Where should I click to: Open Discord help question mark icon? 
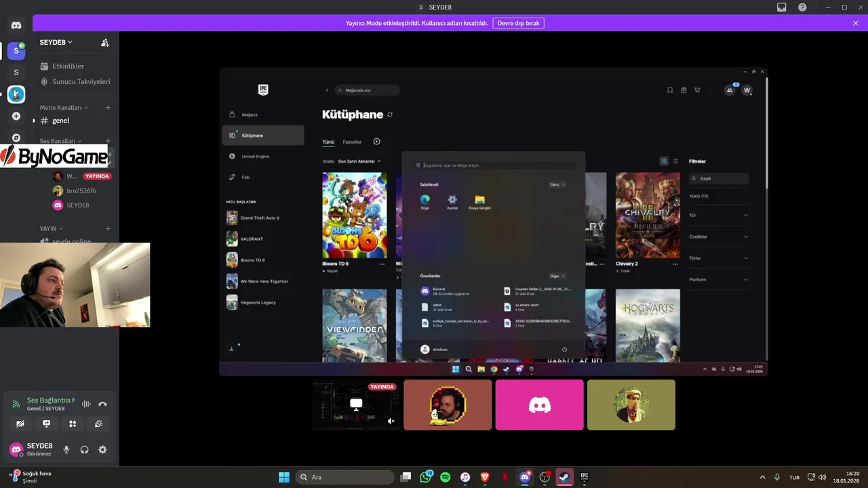coord(802,7)
